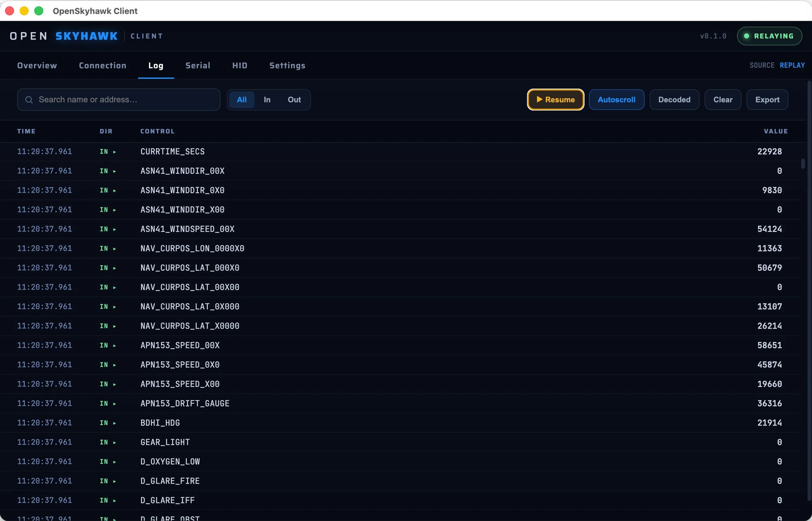Select the ASN41_WINDSPEED_00X entry

click(187, 229)
